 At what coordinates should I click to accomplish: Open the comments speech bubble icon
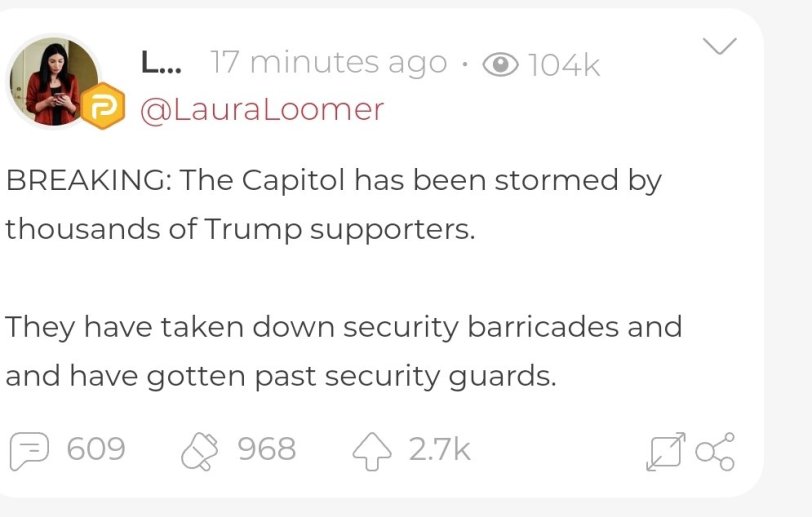pyautogui.click(x=29, y=450)
